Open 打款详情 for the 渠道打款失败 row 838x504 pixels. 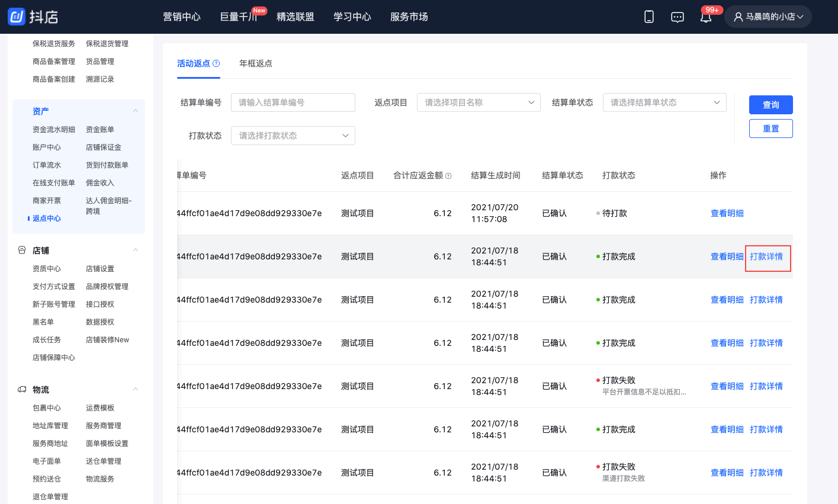pos(766,473)
